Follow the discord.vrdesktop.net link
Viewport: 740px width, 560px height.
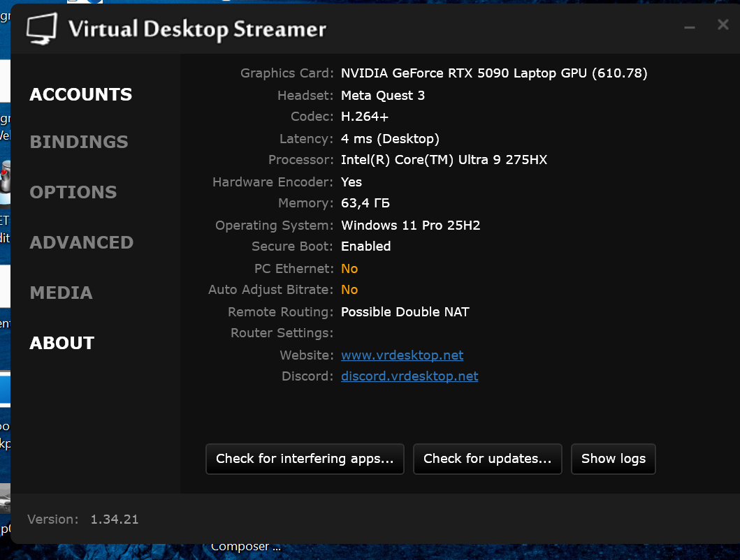point(409,376)
